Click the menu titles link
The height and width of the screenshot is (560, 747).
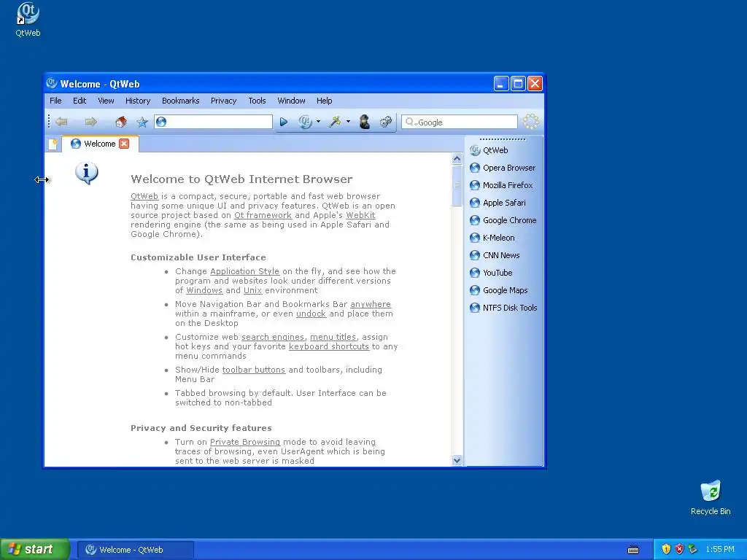[333, 337]
